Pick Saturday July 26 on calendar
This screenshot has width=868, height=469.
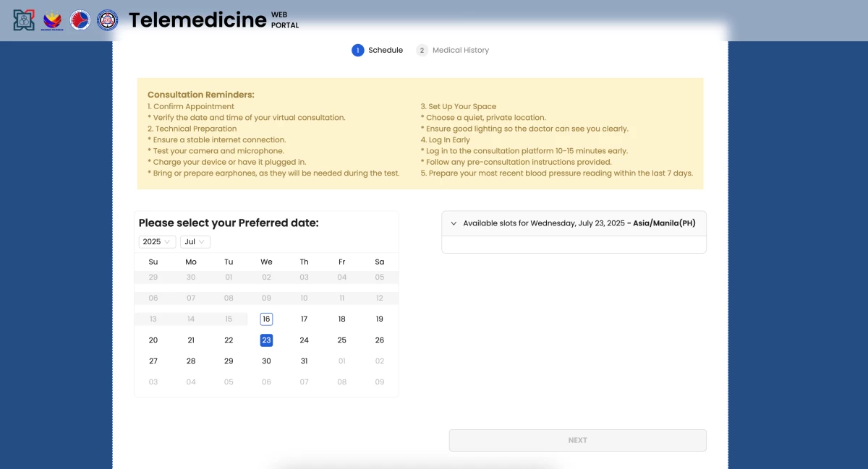coord(379,340)
